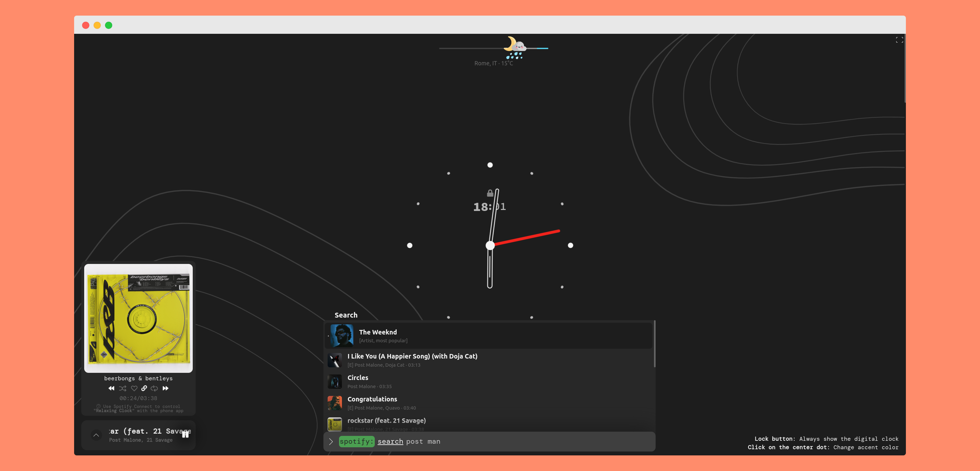Screen dimensions: 980x471
Task: Click the clock center dot to change accent
Action: pyautogui.click(x=490, y=245)
